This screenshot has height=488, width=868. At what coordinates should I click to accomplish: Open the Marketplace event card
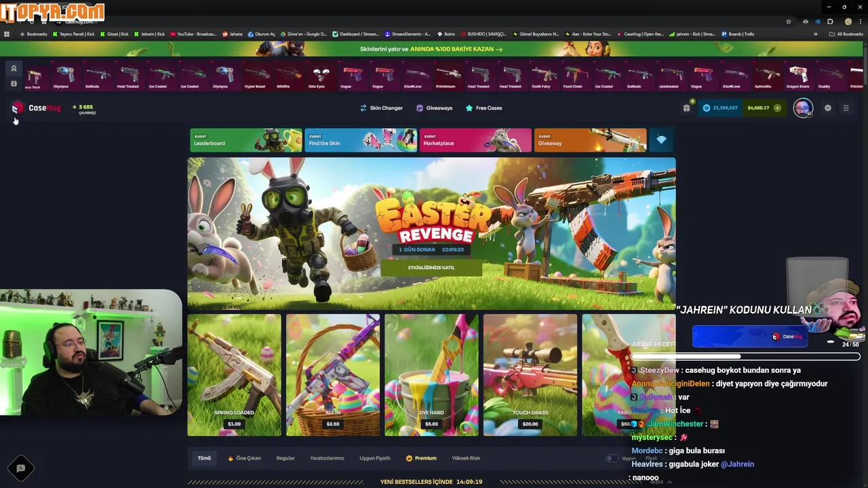475,140
